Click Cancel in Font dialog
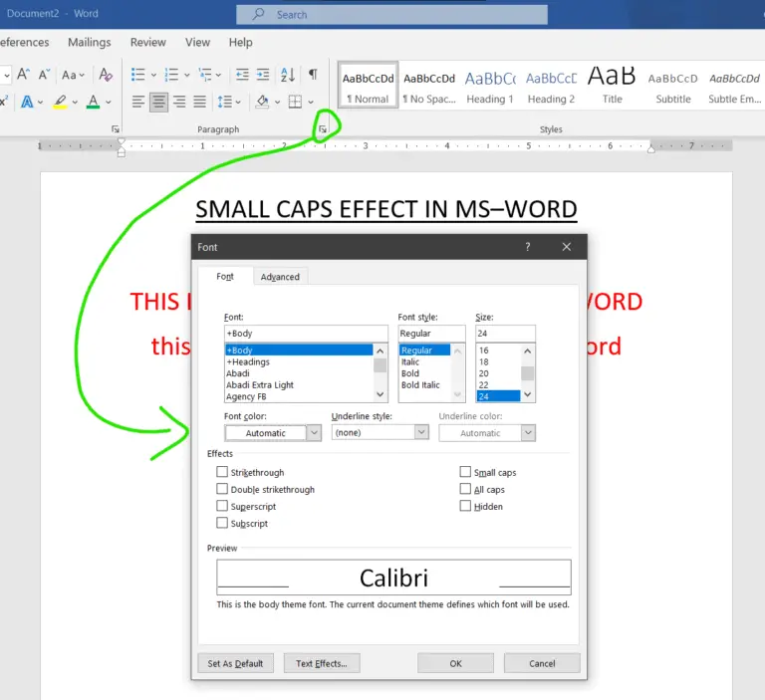765x700 pixels. click(x=542, y=663)
